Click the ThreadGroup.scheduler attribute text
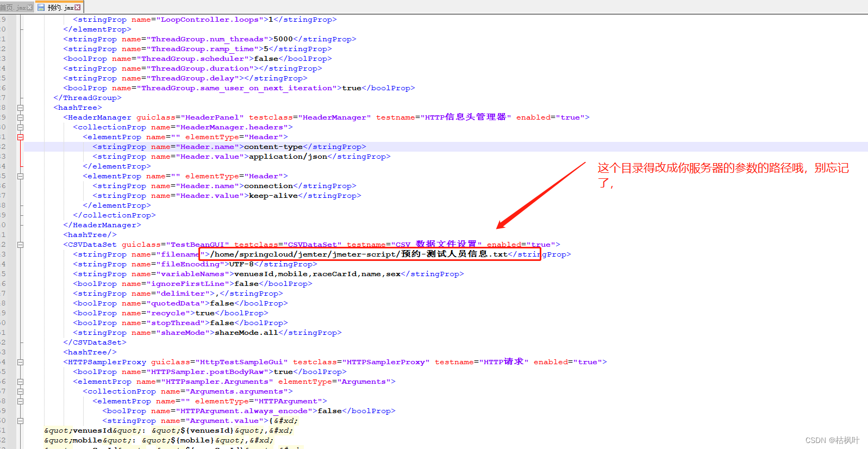Screen dimensions: 868x449 [193, 59]
